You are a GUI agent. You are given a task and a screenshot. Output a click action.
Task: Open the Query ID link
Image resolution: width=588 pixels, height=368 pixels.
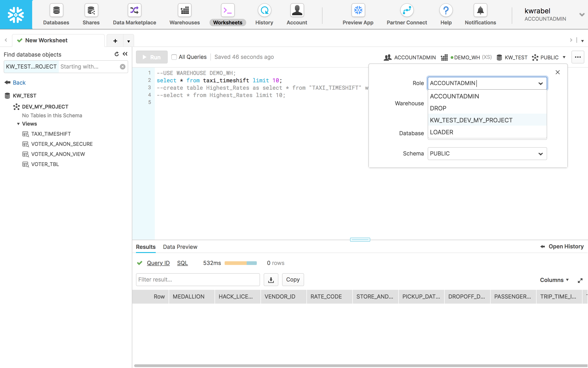click(158, 263)
